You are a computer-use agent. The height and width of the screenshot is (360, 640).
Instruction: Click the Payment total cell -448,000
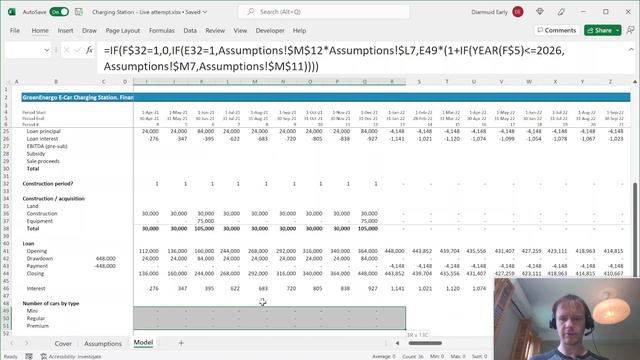click(x=104, y=266)
